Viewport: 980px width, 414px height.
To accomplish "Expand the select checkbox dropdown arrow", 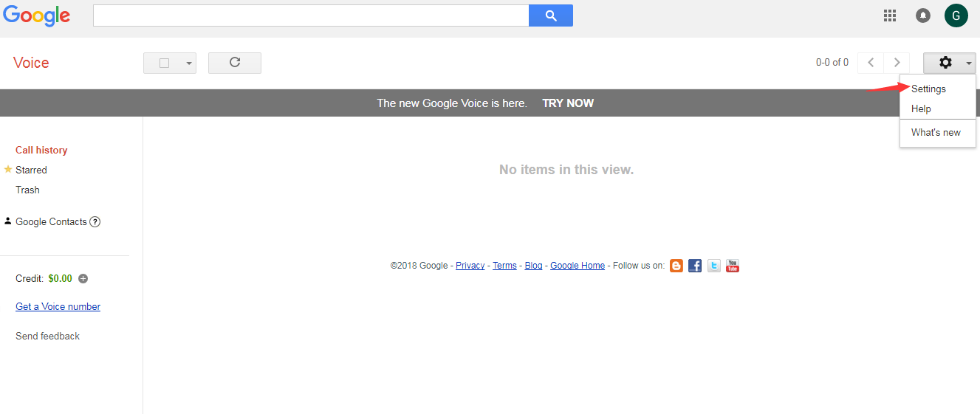I will pos(189,63).
